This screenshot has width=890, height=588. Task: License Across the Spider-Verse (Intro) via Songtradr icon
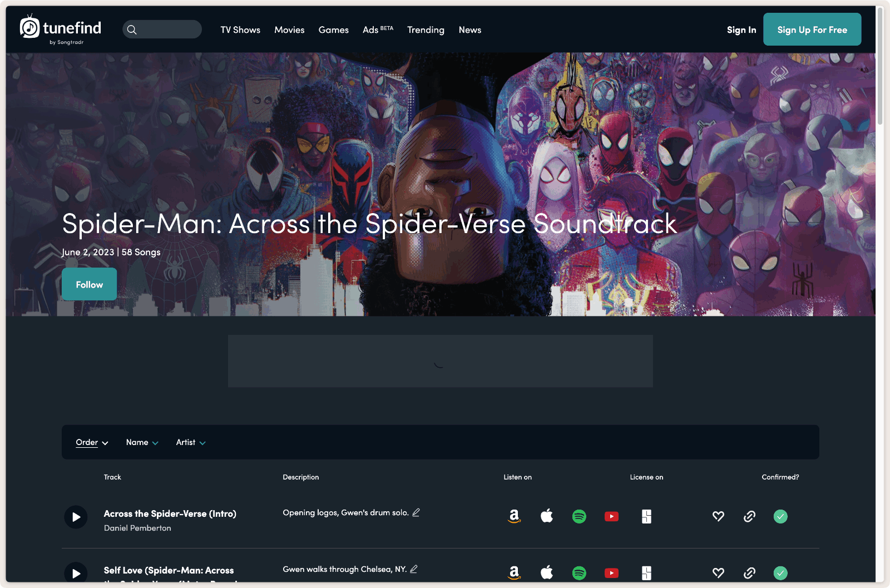[646, 517]
